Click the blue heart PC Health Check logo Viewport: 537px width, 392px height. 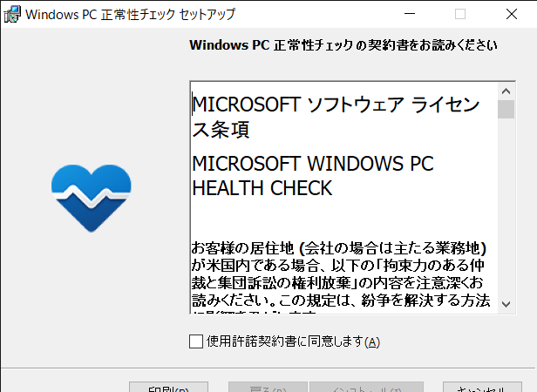(91, 199)
